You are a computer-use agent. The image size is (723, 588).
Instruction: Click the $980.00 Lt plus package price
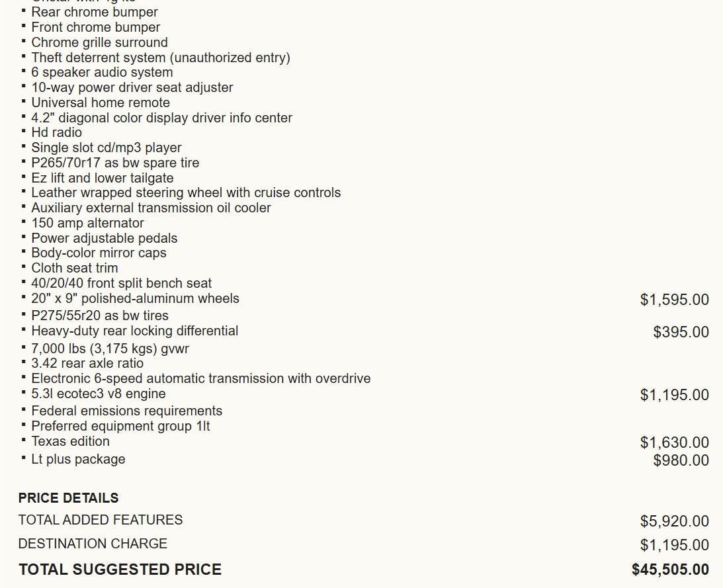tap(681, 460)
